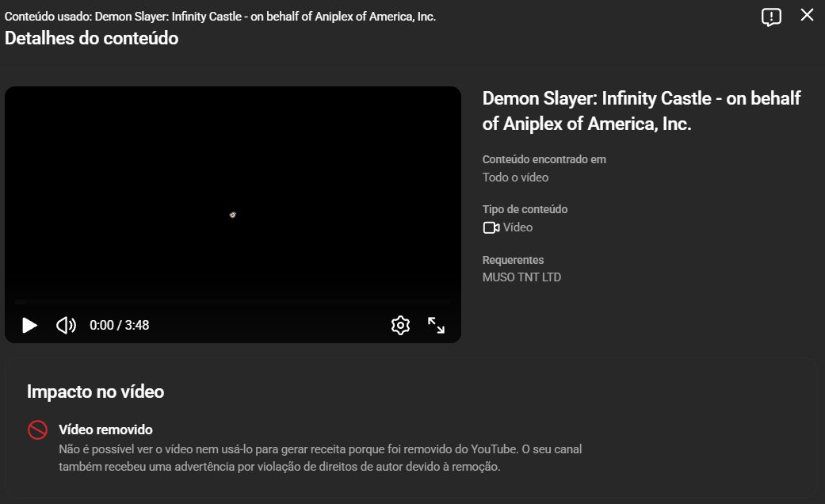Click the camera icon next to Vídeo
The height and width of the screenshot is (504, 825).
pyautogui.click(x=491, y=227)
